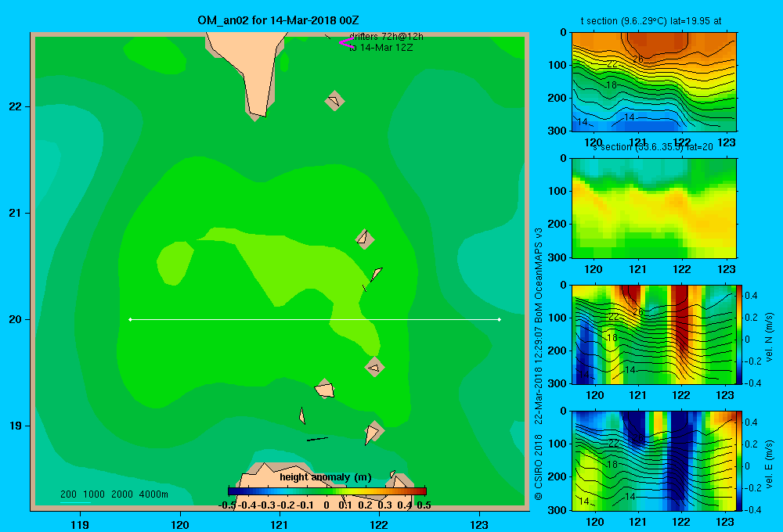Click the "height anomaly (m)" label
Image resolution: width=783 pixels, height=532 pixels.
tap(326, 477)
